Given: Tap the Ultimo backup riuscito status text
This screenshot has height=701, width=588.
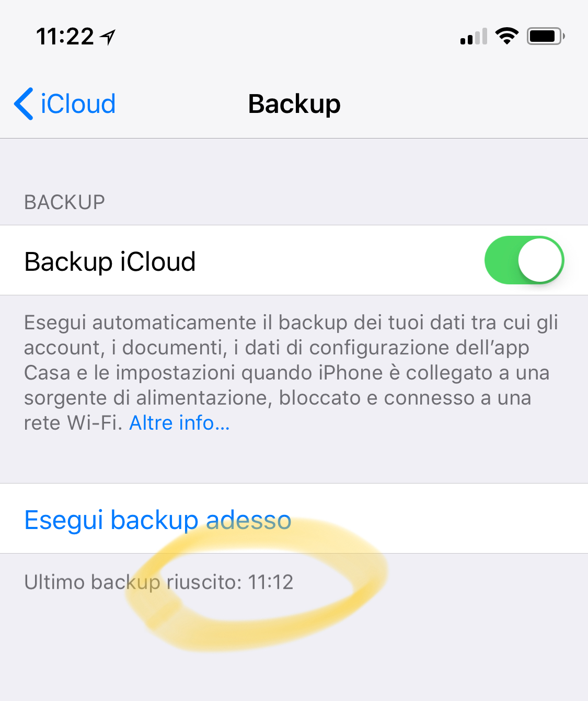Looking at the screenshot, I should click(159, 582).
